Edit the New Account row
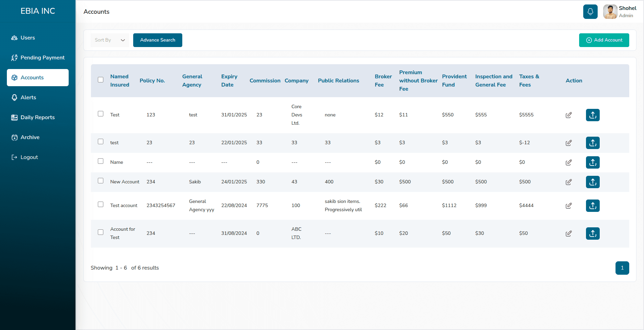The width and height of the screenshot is (644, 330). [x=568, y=182]
